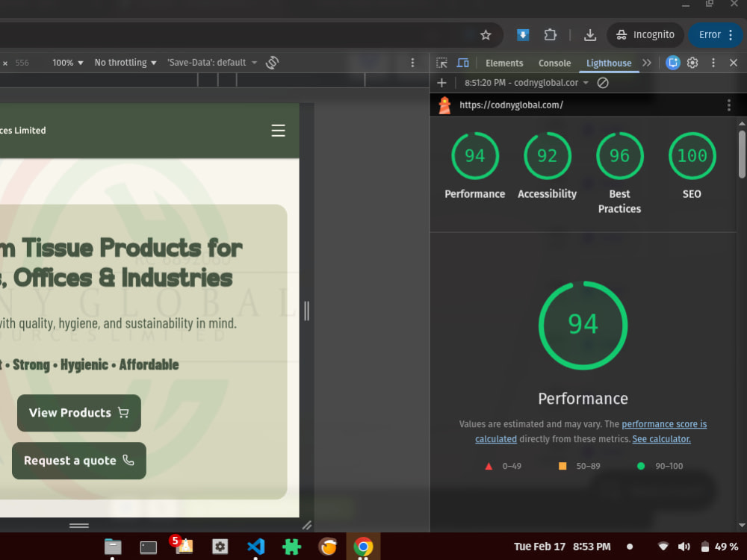Toggle the device toolbar icon

coord(462,63)
